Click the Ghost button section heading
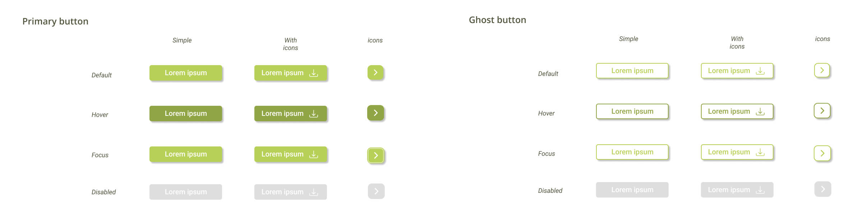 pyautogui.click(x=497, y=20)
